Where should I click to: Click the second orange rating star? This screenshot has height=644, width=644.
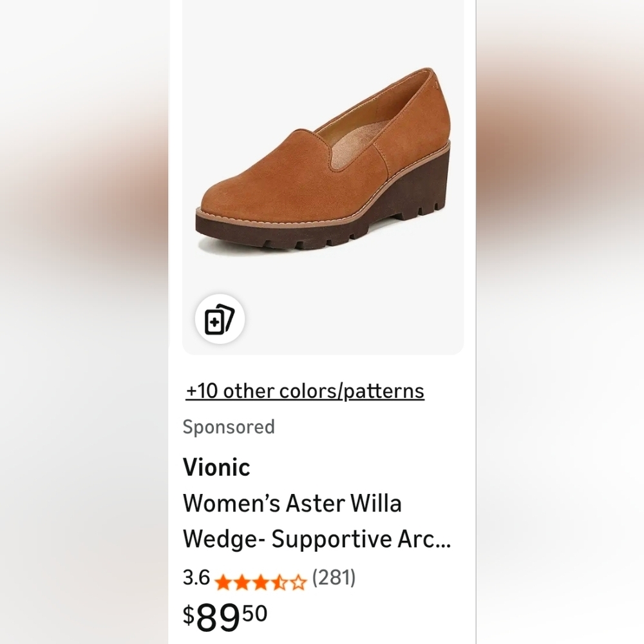pyautogui.click(x=241, y=583)
